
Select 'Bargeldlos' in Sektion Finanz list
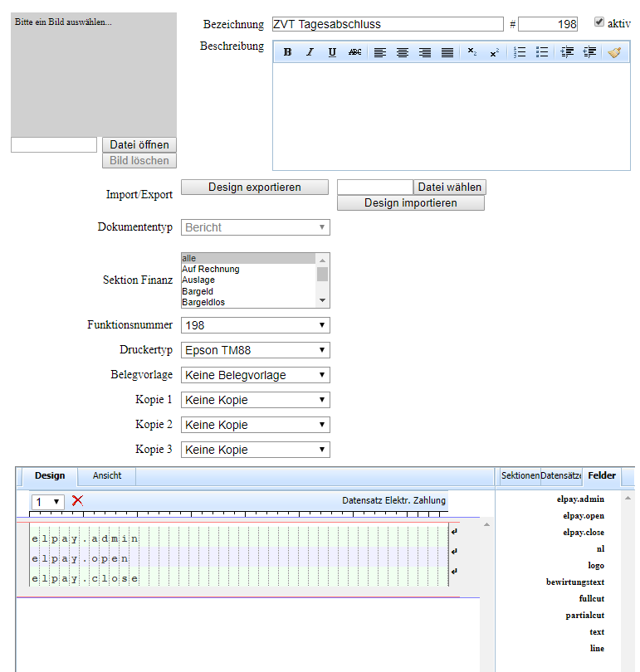pos(248,302)
